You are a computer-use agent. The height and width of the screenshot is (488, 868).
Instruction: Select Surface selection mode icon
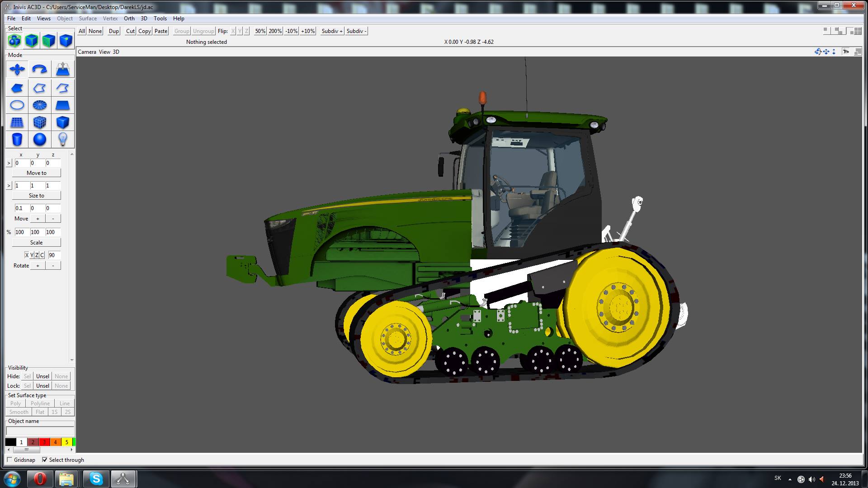pyautogui.click(x=49, y=41)
